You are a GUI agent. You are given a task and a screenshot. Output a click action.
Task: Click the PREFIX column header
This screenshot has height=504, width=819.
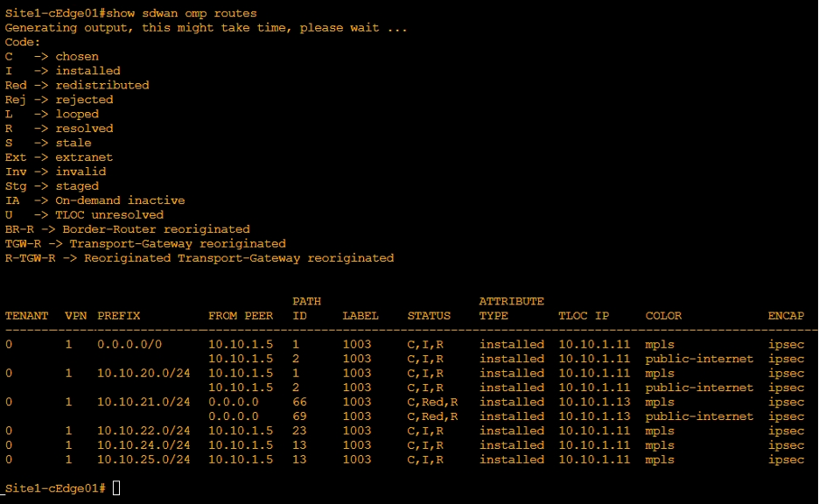coord(118,316)
